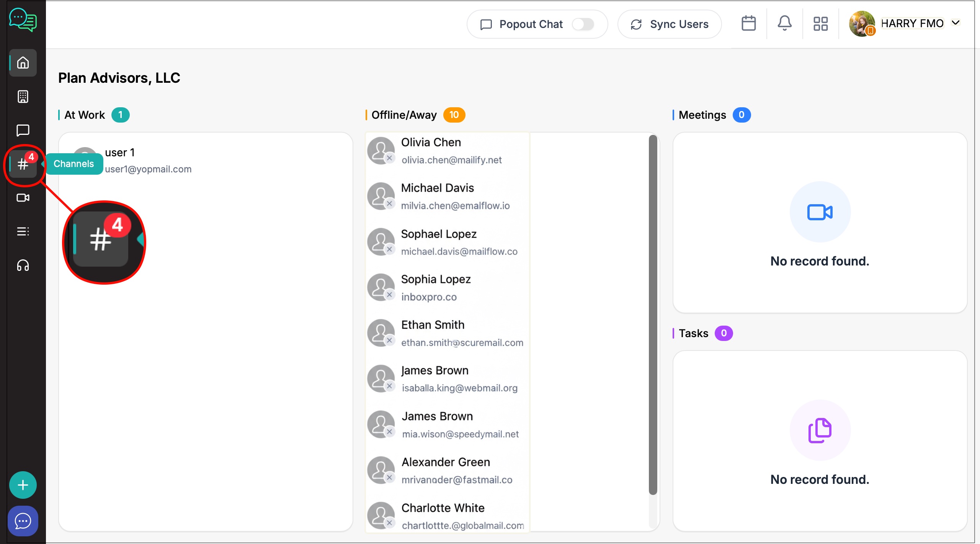The image size is (980, 544).
Task: Open Channels with the hash icon
Action: pos(23,164)
